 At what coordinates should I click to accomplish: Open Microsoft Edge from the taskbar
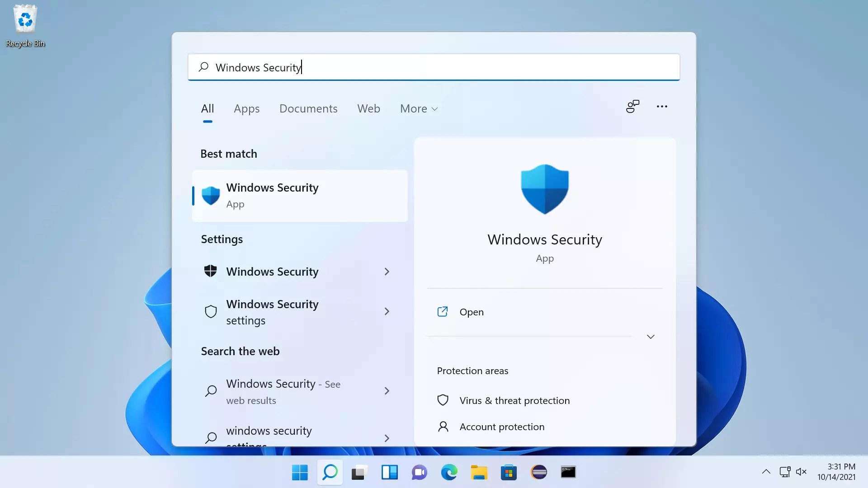449,472
